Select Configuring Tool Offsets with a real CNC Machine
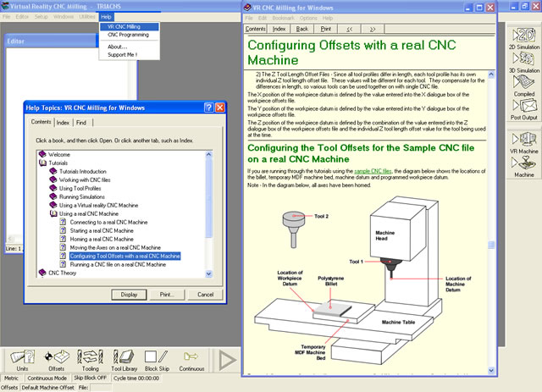542x392 pixels. coord(124,256)
